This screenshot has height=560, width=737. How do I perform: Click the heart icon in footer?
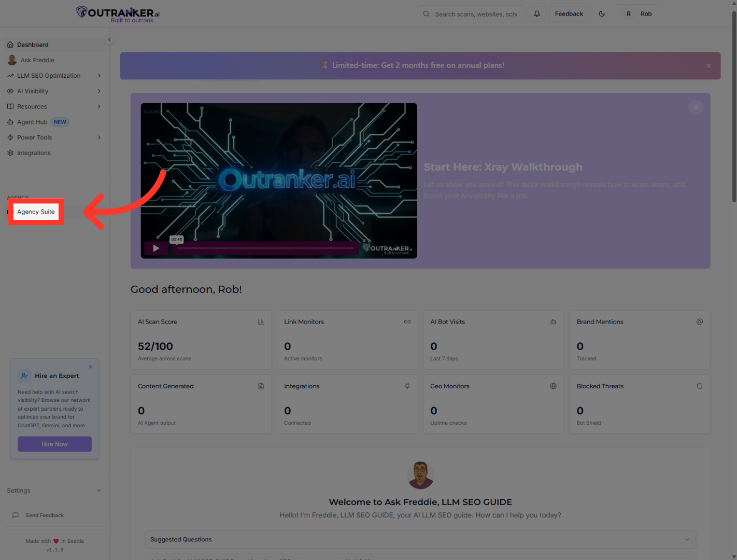click(x=56, y=541)
